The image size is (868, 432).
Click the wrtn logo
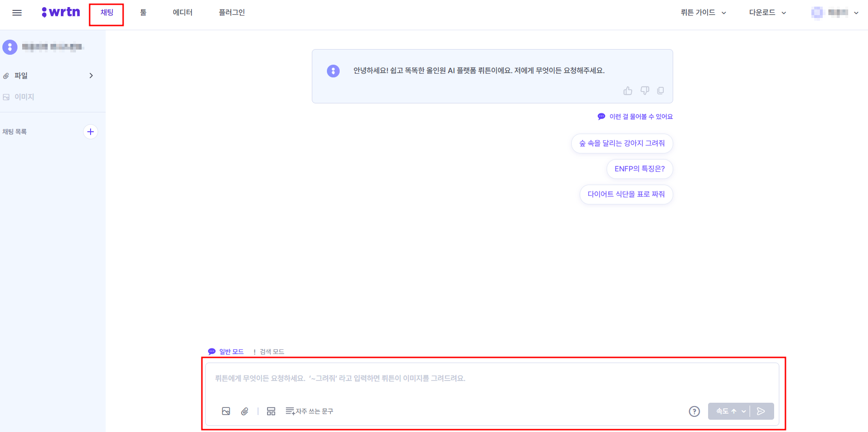click(x=60, y=12)
